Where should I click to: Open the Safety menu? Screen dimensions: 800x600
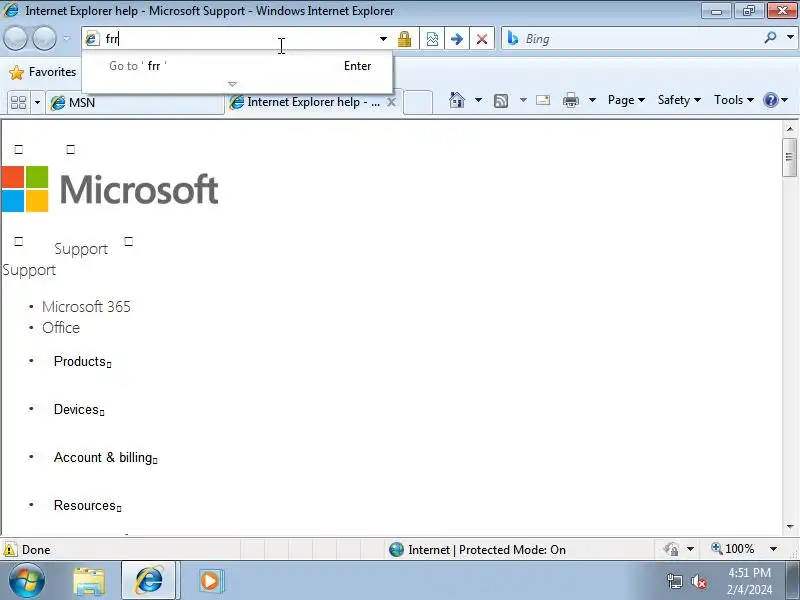point(679,100)
